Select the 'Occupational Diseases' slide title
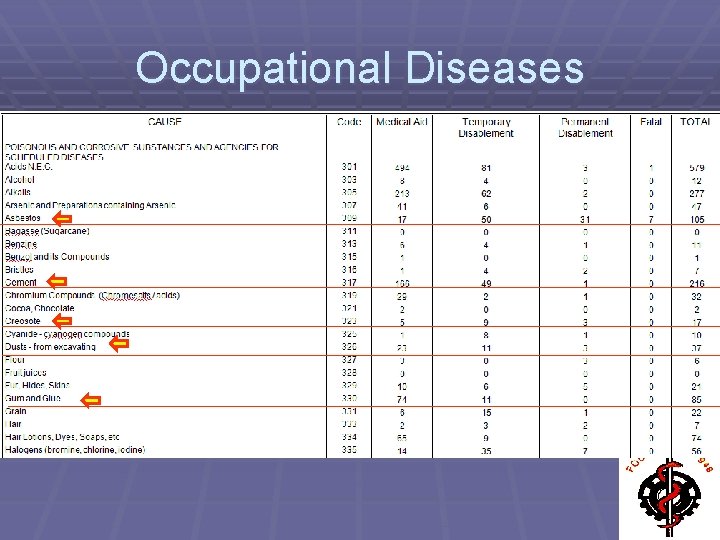Screen dimensions: 720x540 pos(360,68)
